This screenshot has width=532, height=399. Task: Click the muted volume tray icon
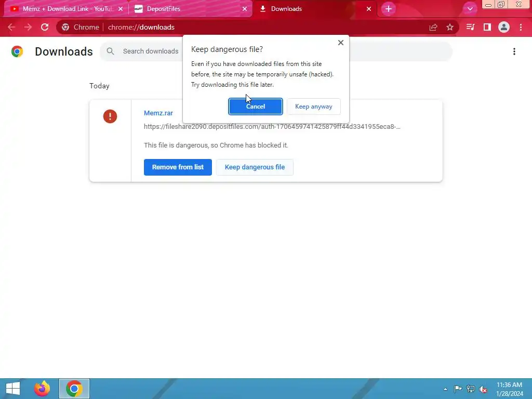483,389
